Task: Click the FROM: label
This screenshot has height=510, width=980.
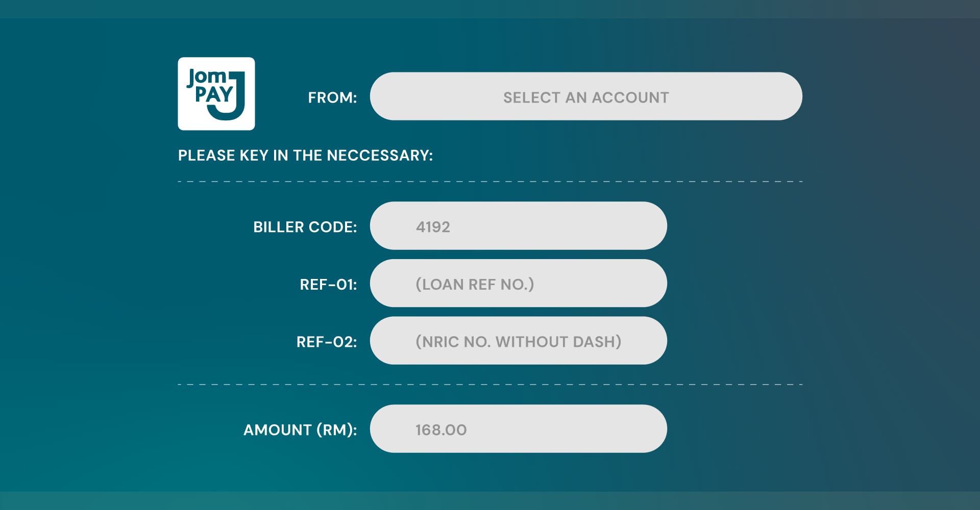Action: pos(332,97)
